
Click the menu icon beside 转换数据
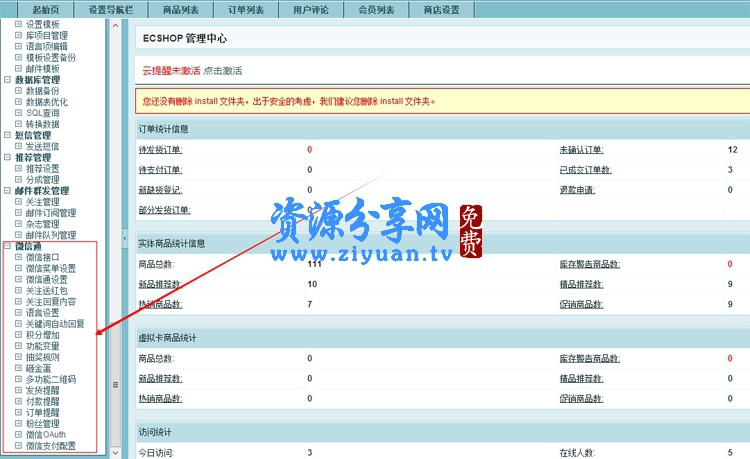pyautogui.click(x=18, y=124)
